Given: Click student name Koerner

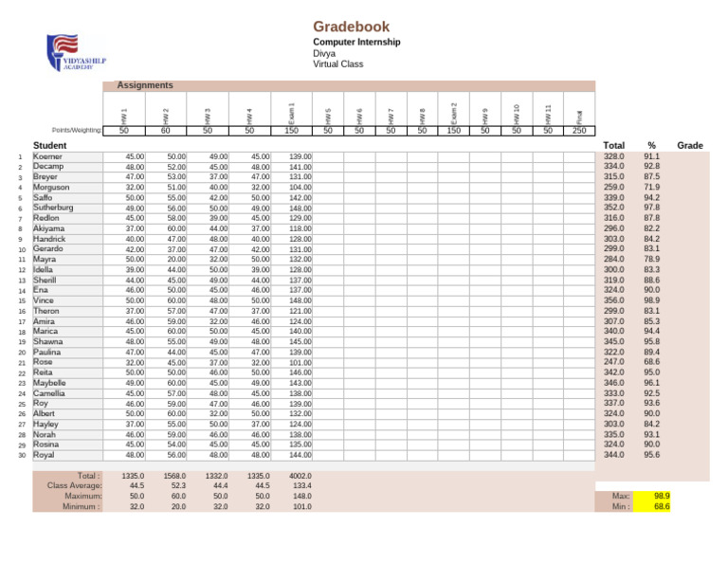Looking at the screenshot, I should 47,156.
